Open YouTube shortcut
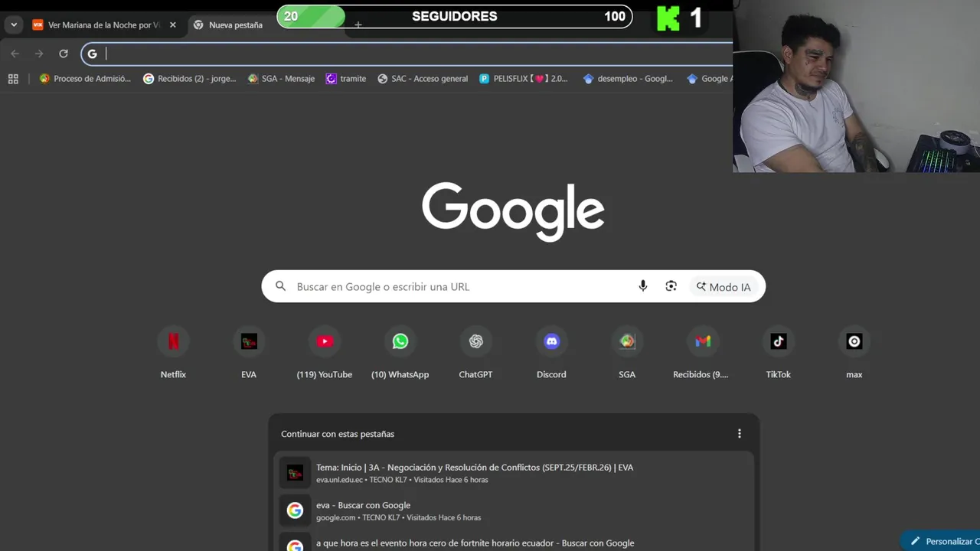This screenshot has height=551, width=980. [x=325, y=352]
